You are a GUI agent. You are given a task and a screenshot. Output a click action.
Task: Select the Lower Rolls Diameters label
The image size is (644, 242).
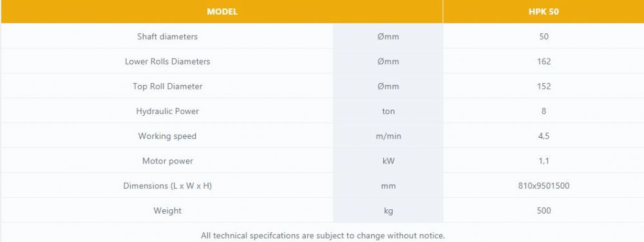tap(167, 62)
